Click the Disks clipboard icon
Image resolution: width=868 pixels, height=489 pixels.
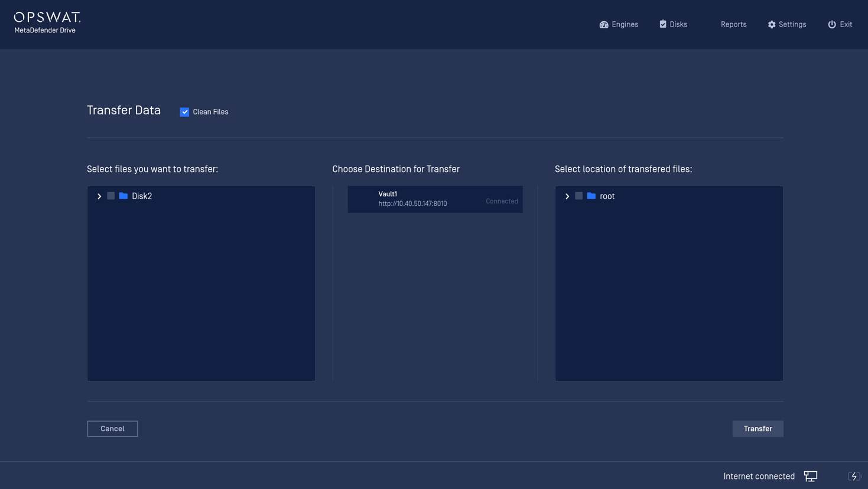663,24
